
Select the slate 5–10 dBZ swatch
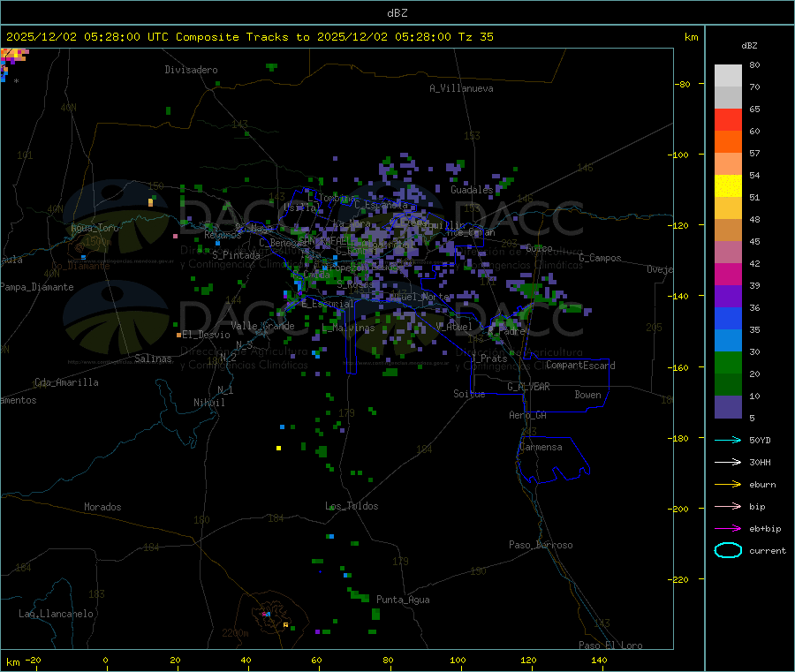click(728, 407)
